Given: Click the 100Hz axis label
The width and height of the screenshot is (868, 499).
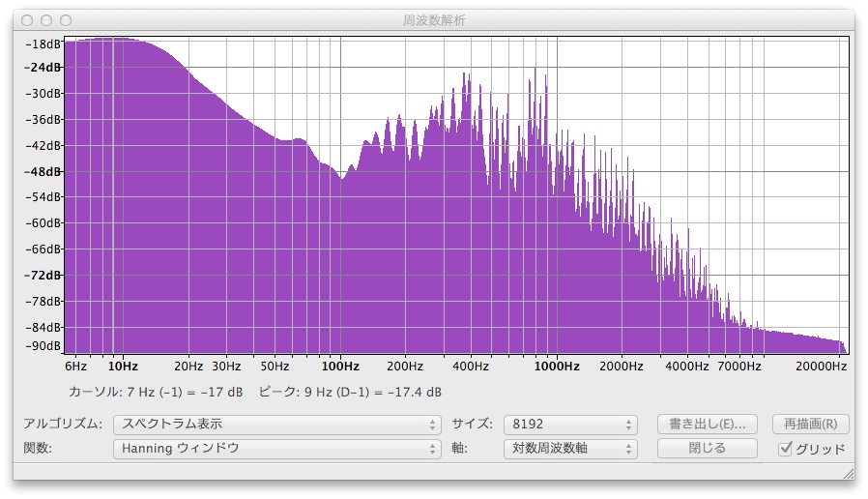Looking at the screenshot, I should [x=340, y=367].
